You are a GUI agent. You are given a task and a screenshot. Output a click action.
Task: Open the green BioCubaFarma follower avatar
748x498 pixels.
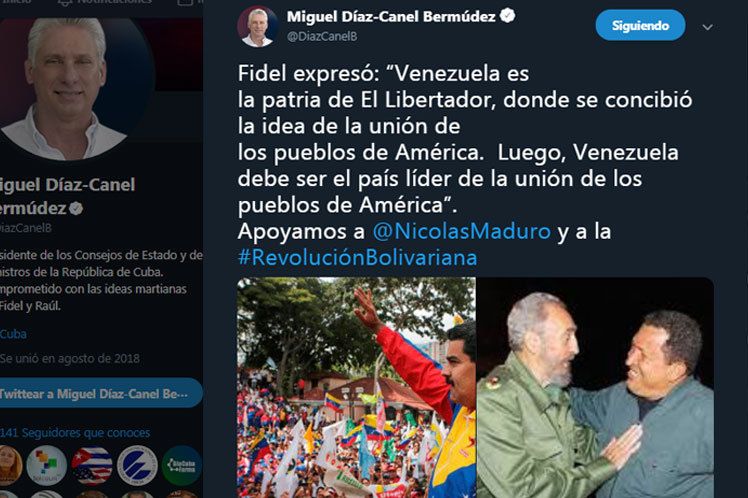(182, 466)
